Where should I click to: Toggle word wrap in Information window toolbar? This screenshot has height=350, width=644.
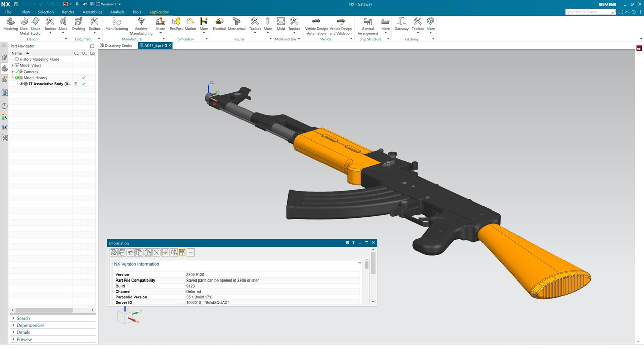(182, 252)
